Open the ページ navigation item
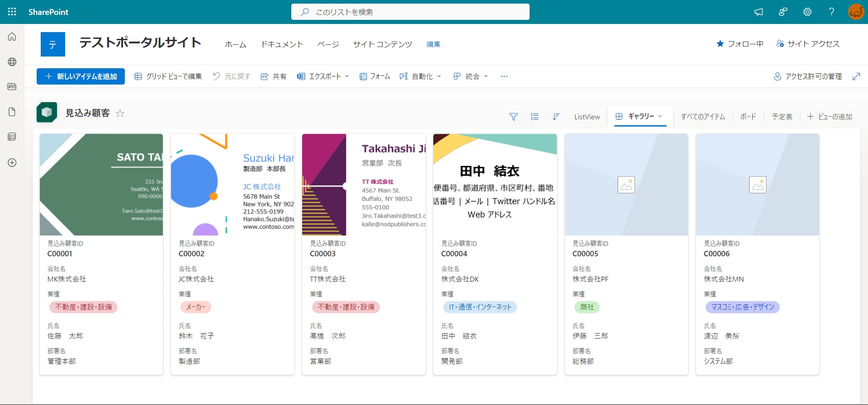 click(328, 44)
